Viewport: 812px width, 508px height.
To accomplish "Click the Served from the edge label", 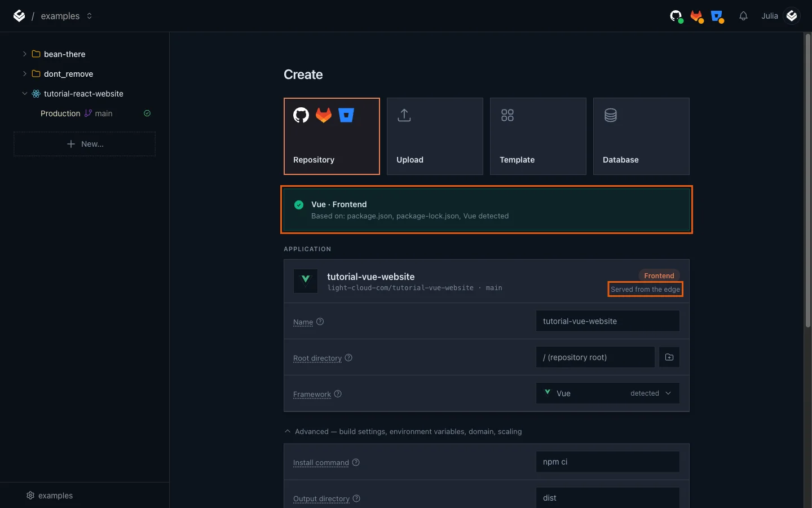I will click(645, 290).
